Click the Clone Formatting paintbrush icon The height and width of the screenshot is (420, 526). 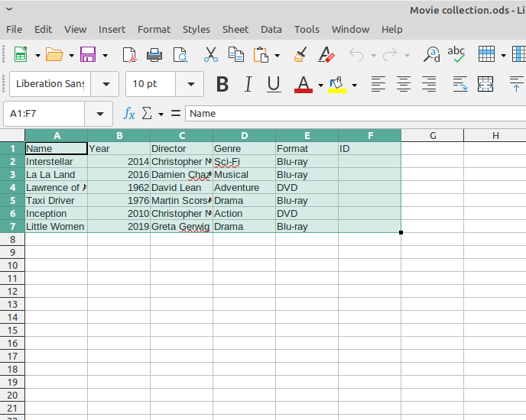(300, 55)
